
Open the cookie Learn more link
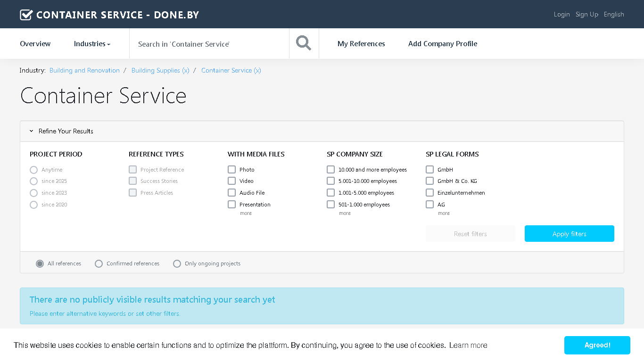tap(468, 346)
